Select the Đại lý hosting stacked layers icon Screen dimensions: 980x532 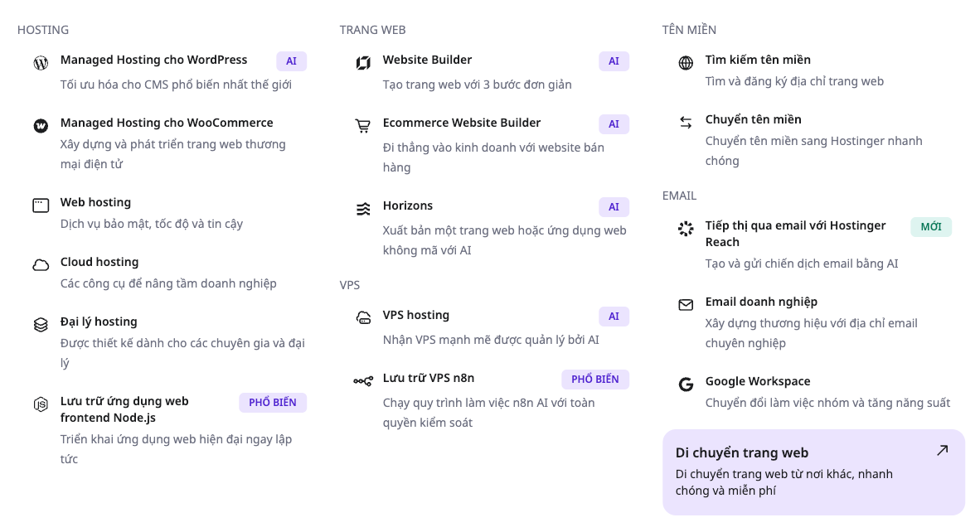pyautogui.click(x=41, y=325)
